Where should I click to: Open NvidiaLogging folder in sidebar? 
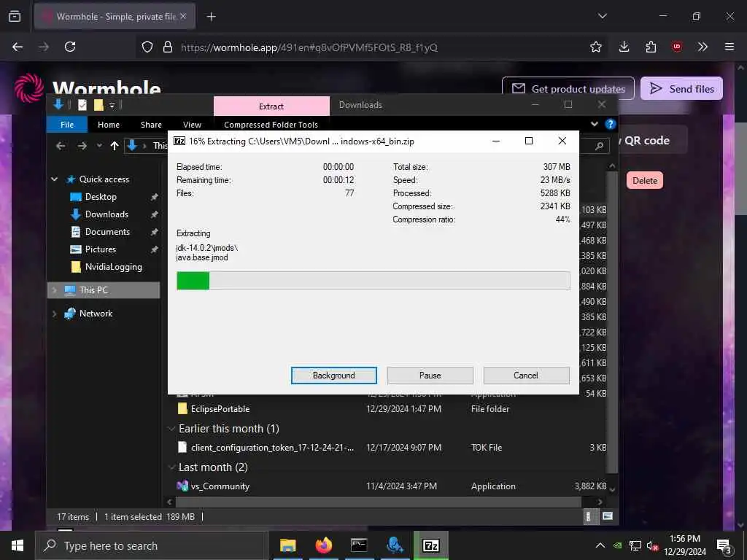tap(113, 267)
